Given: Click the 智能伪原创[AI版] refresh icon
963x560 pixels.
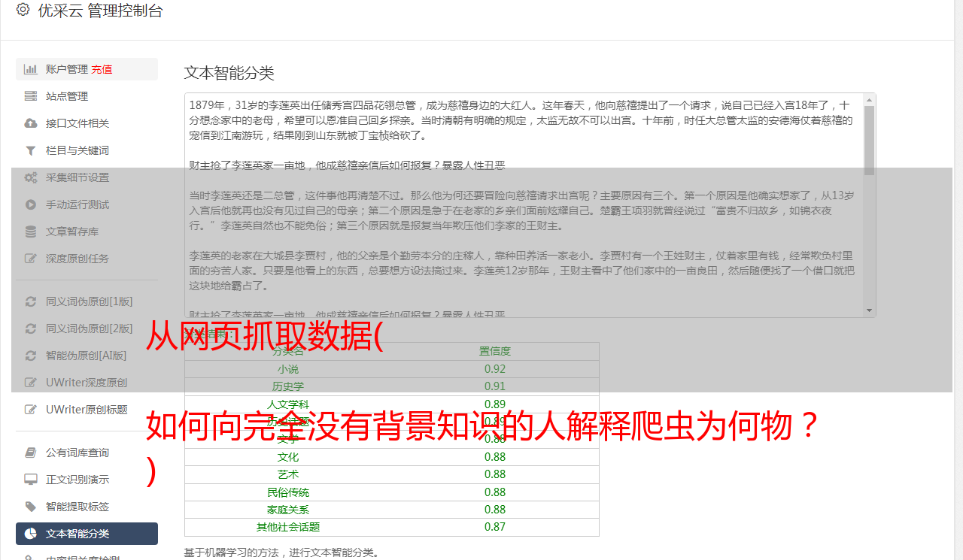Looking at the screenshot, I should tap(31, 356).
